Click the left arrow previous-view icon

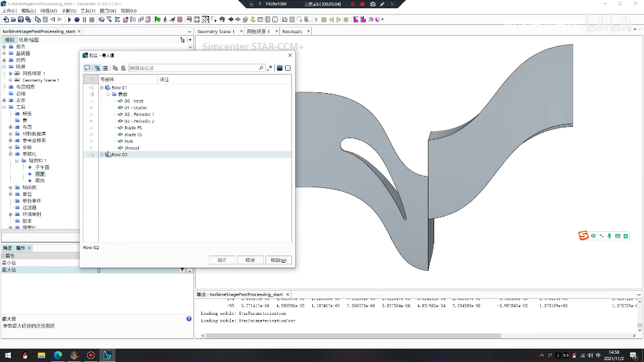click(231, 19)
